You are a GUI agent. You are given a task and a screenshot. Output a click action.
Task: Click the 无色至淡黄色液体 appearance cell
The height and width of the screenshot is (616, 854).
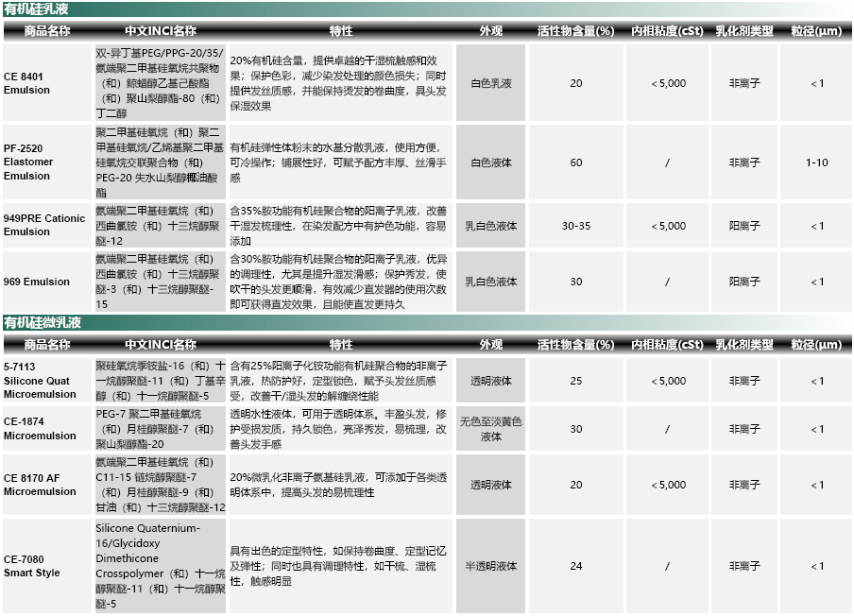click(x=490, y=429)
